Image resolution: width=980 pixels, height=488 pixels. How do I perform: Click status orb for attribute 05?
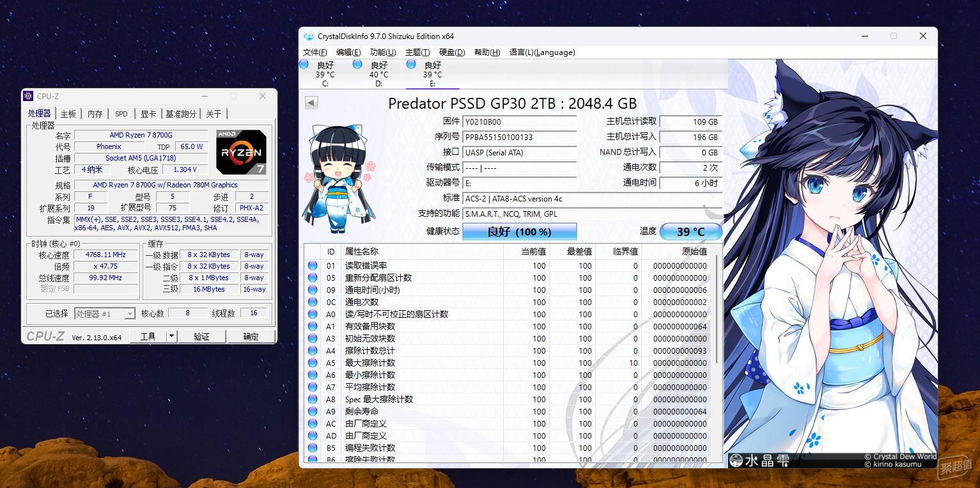pos(313,278)
